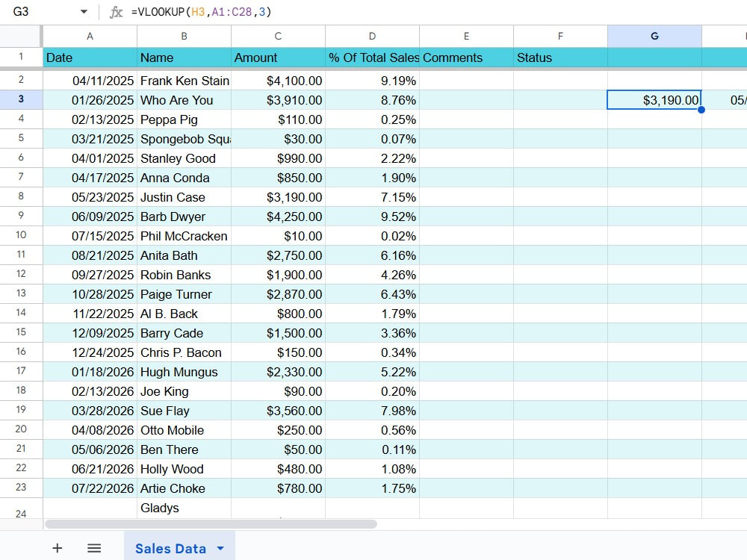
Task: Click the VLOOKUP formula in the formula bar
Action: coord(201,12)
